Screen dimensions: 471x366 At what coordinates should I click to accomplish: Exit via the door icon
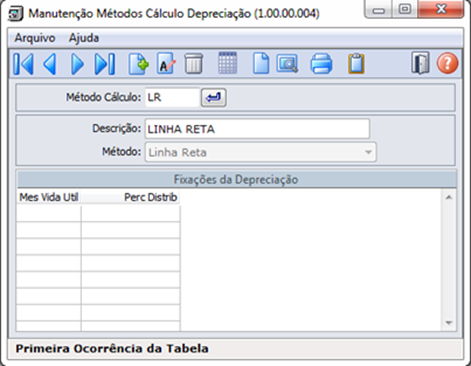(x=420, y=63)
